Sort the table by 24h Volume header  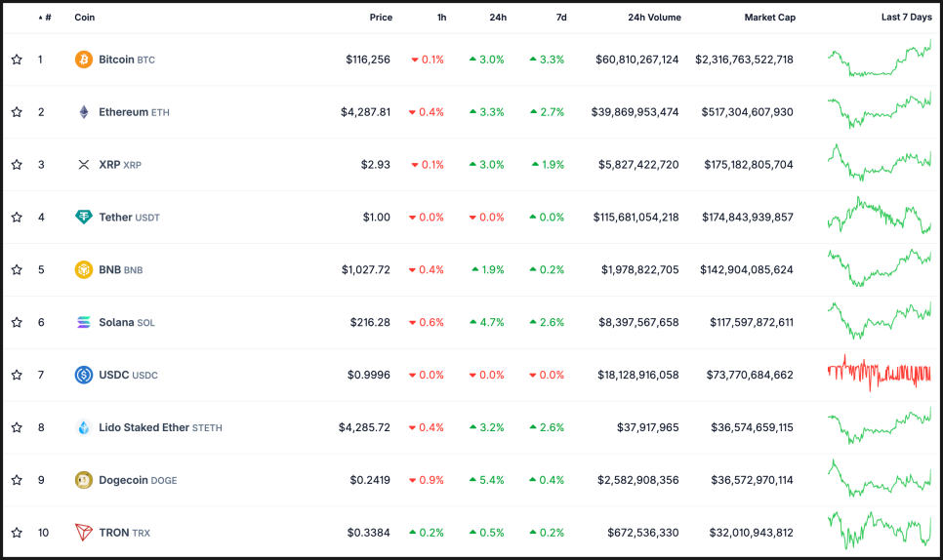point(654,18)
